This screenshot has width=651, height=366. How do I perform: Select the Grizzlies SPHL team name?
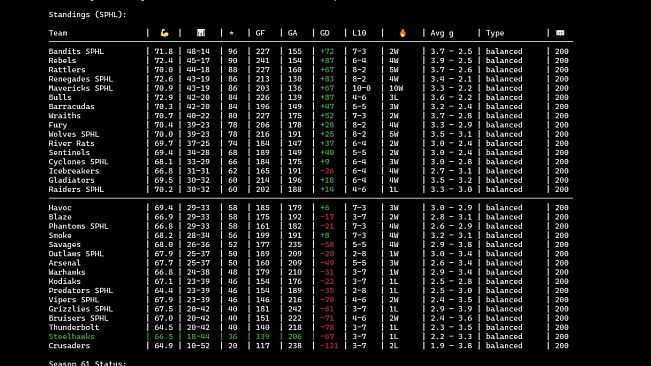pyautogui.click(x=81, y=309)
